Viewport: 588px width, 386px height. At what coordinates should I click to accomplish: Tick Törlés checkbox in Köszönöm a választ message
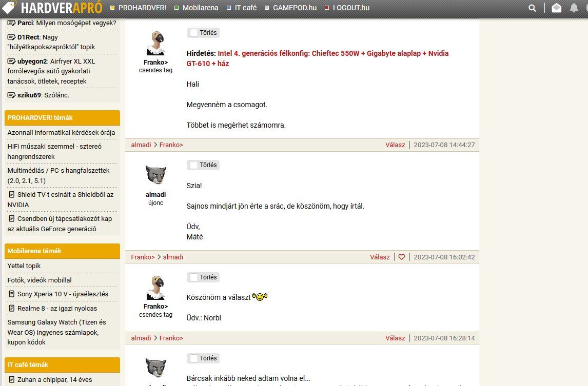(x=194, y=277)
